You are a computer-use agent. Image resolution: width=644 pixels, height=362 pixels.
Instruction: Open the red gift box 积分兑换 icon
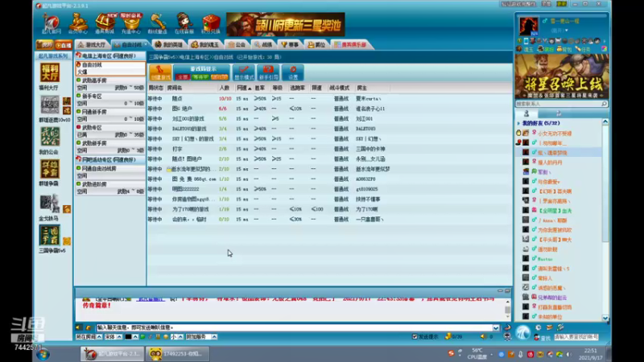point(211,23)
